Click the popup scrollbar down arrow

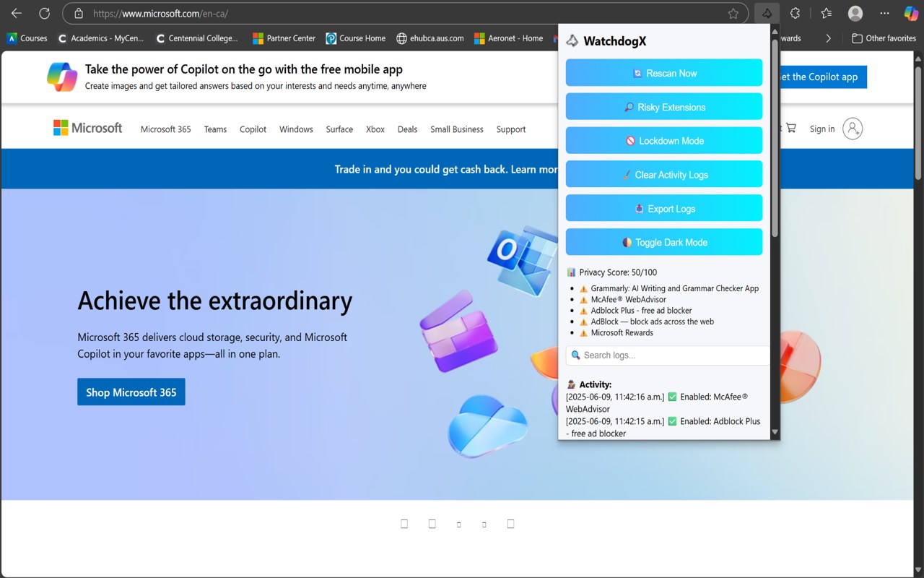point(775,432)
